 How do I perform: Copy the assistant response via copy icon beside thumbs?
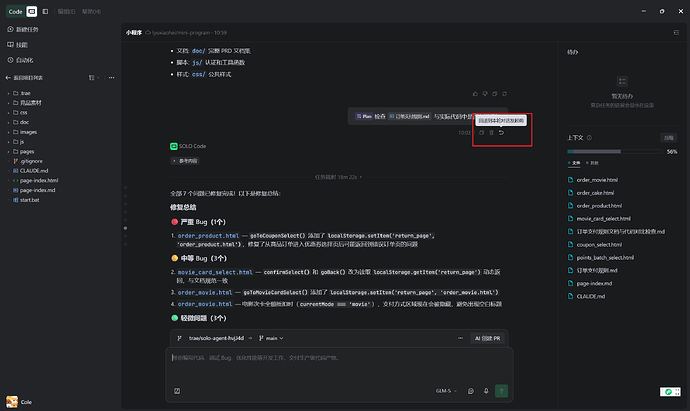tap(495, 94)
